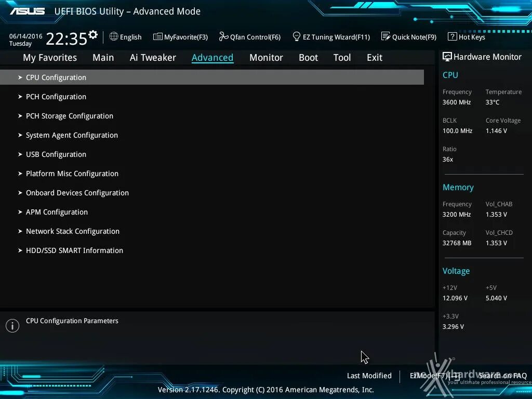The width and height of the screenshot is (532, 399).
Task: Click +12V value 12.096 V
Action: [455, 298]
